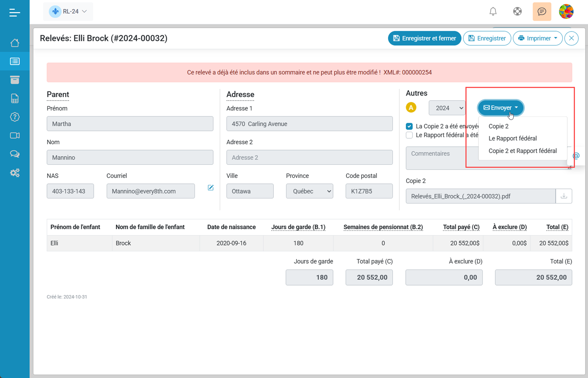The width and height of the screenshot is (588, 378).
Task: Select the list/relevés icon in sidebar
Action: coord(15,61)
